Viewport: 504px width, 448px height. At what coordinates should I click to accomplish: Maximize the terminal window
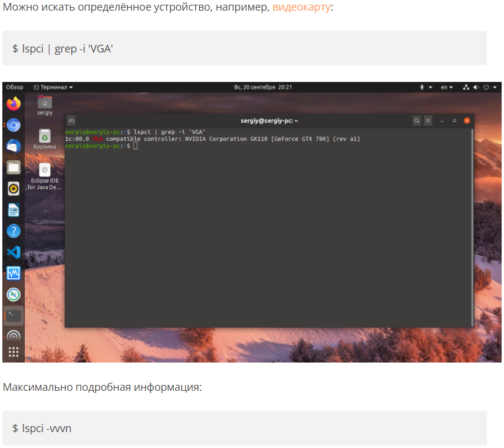[454, 121]
